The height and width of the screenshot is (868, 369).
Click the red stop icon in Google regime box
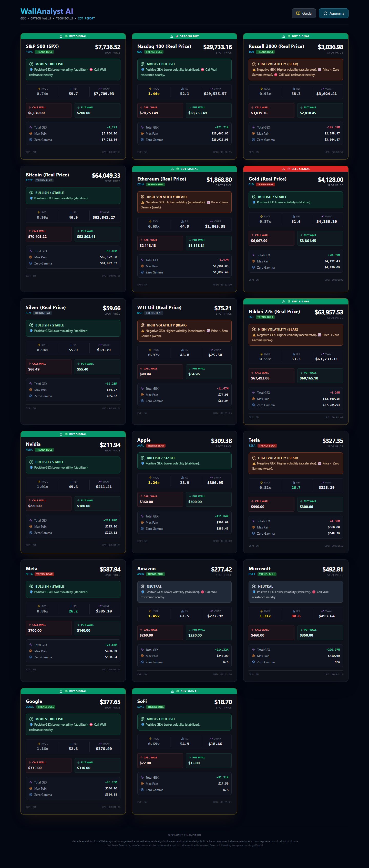[x=91, y=724]
